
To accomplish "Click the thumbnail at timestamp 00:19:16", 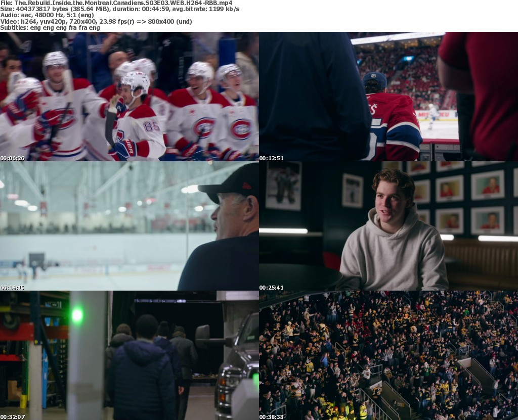I will point(129,226).
